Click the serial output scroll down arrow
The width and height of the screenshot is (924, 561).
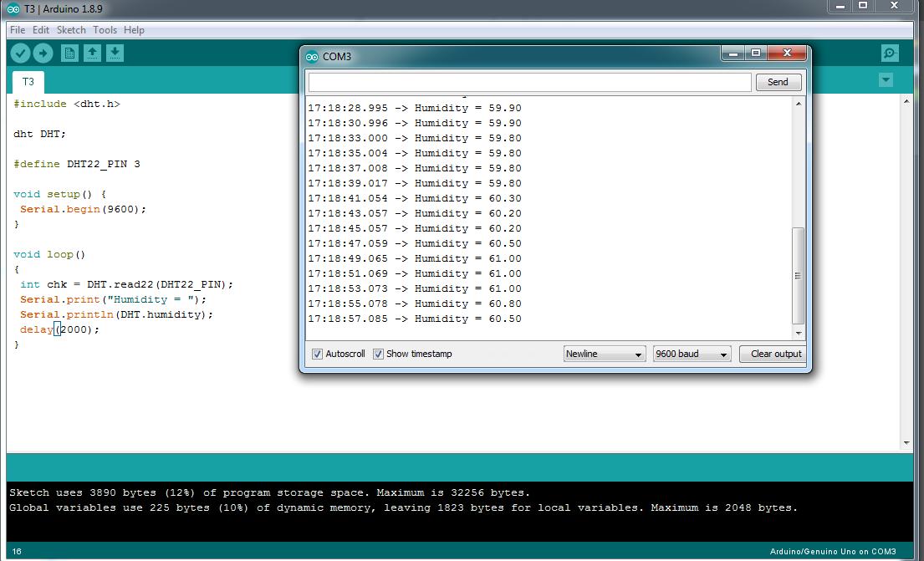(799, 334)
